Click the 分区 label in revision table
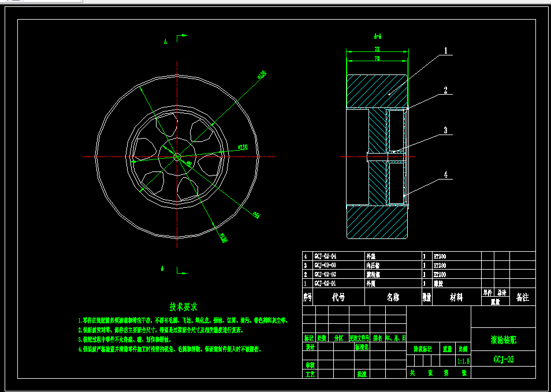Image resolution: width=551 pixels, height=392 pixels. point(339,338)
